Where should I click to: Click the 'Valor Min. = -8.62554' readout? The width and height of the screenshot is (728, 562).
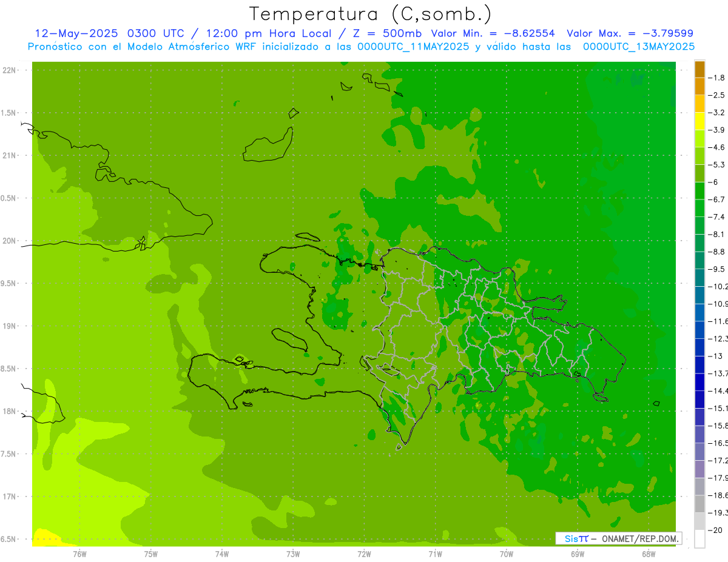click(493, 33)
